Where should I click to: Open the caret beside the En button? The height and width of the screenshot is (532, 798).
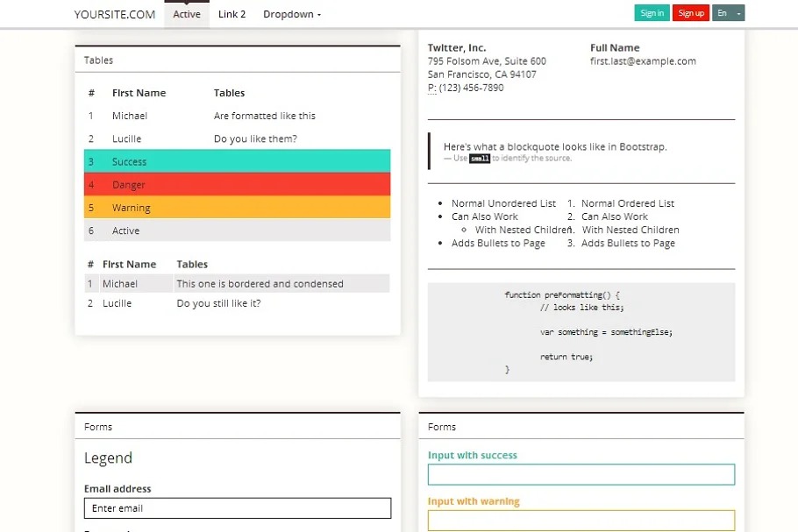(x=739, y=13)
